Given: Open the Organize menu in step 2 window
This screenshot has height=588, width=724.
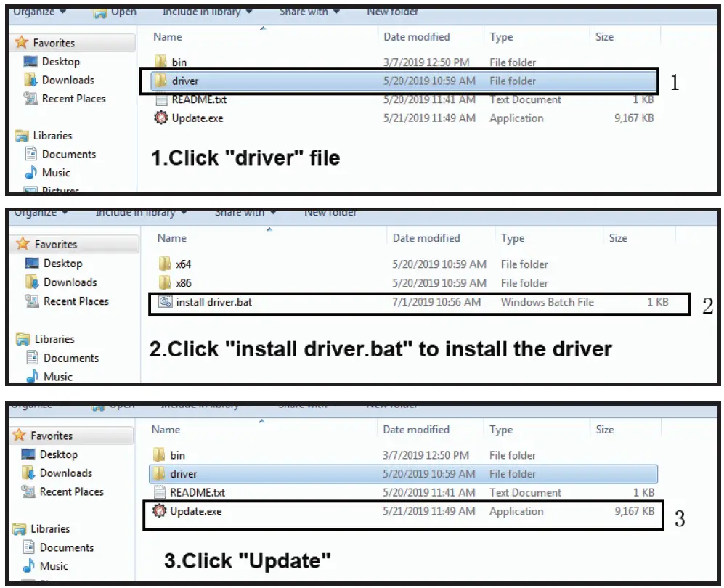Looking at the screenshot, I should [41, 213].
